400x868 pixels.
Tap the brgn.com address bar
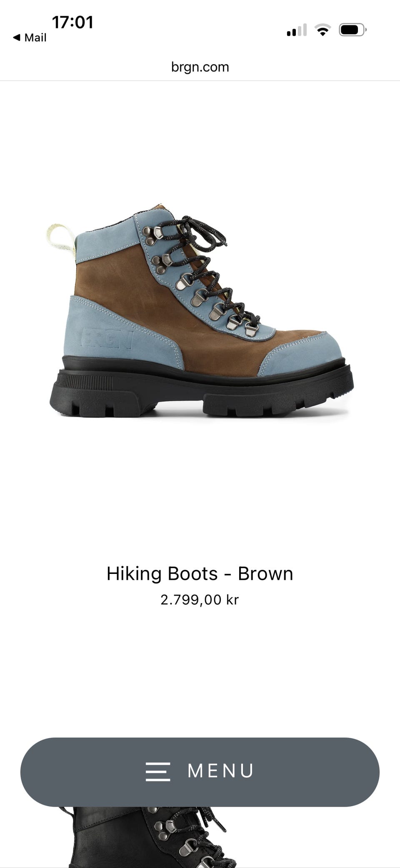[200, 67]
